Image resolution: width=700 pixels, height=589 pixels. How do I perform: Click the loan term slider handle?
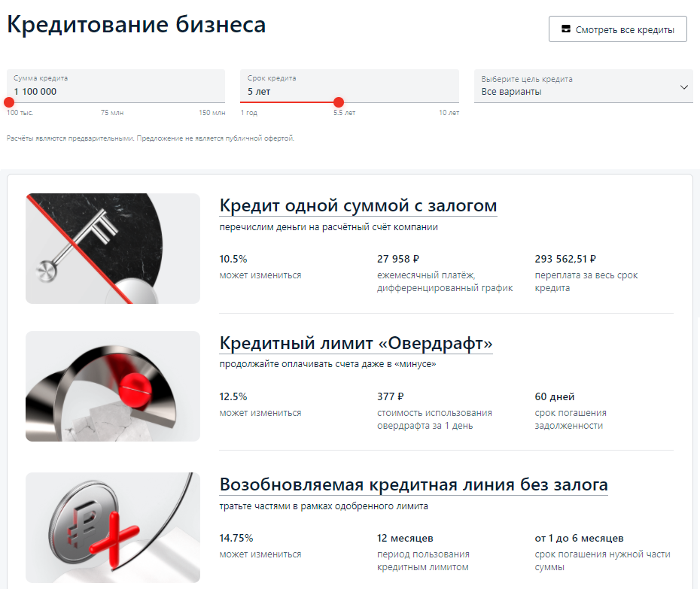click(x=339, y=102)
